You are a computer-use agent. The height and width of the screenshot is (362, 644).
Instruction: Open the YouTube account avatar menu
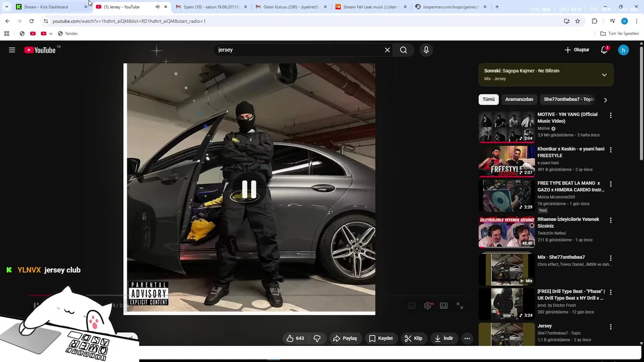coord(623,50)
